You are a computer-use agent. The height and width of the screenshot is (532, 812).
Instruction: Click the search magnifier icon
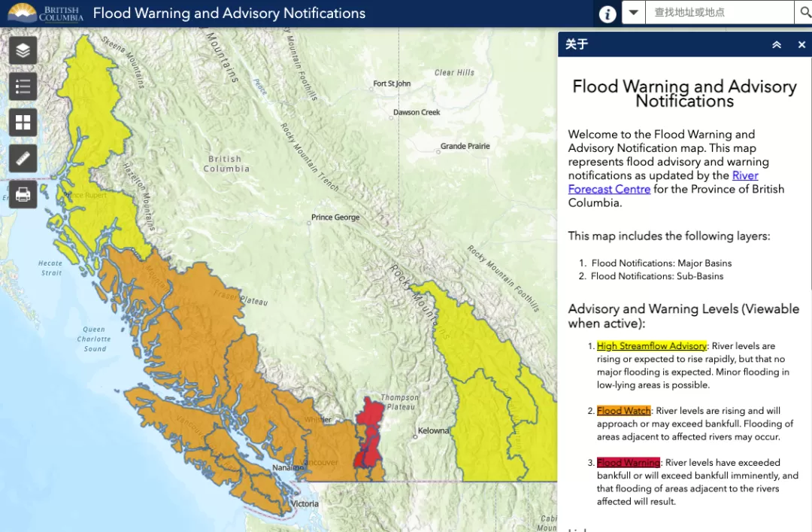pyautogui.click(x=804, y=12)
